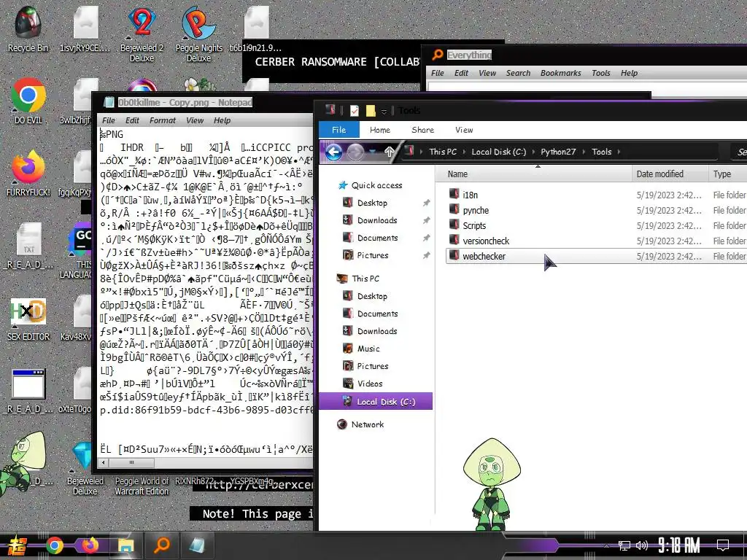The image size is (747, 560).
Task: Click Notepad's horizontal scrollbar thumb
Action: (131, 462)
